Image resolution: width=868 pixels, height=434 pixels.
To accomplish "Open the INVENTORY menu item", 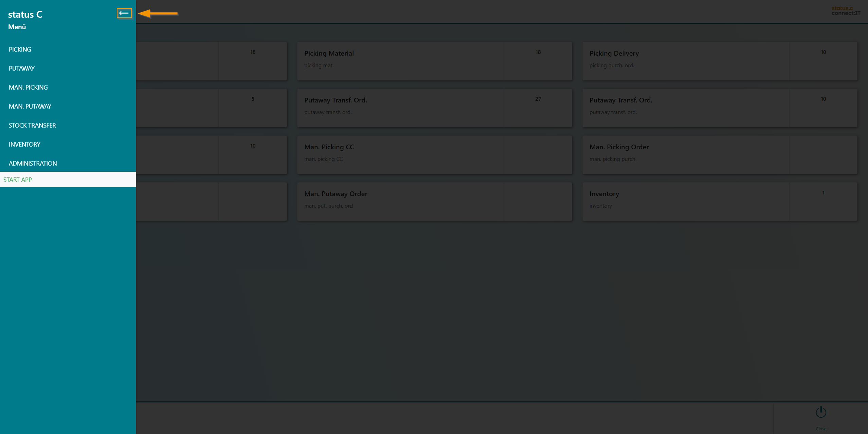I will pyautogui.click(x=24, y=145).
